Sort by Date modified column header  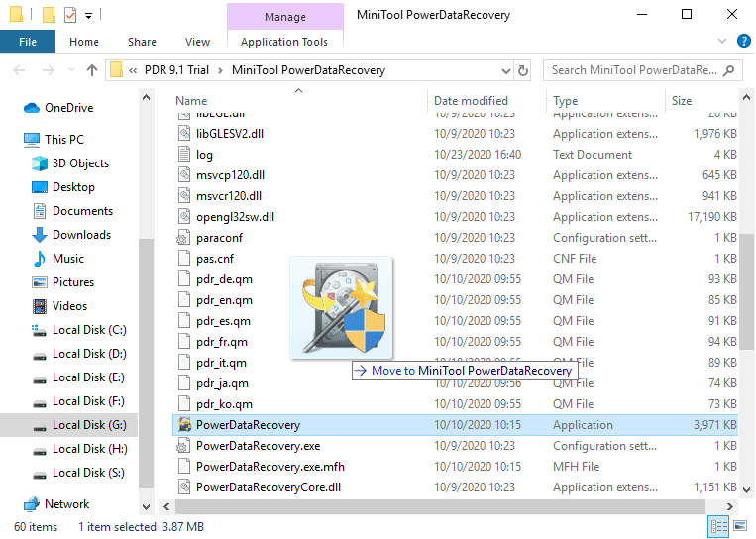click(471, 101)
